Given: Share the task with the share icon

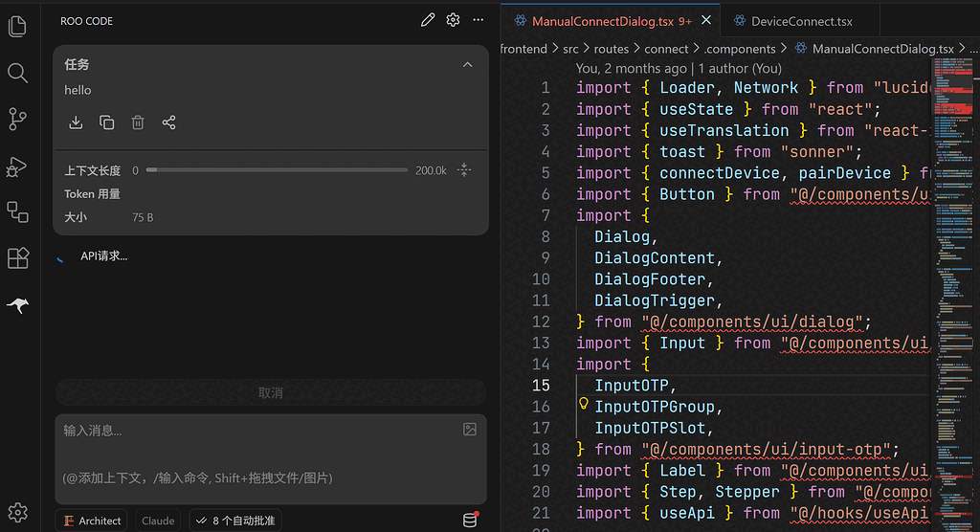Looking at the screenshot, I should [x=168, y=122].
